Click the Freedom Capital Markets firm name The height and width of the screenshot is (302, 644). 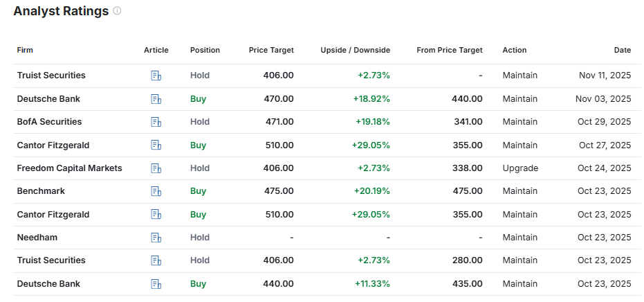point(69,168)
